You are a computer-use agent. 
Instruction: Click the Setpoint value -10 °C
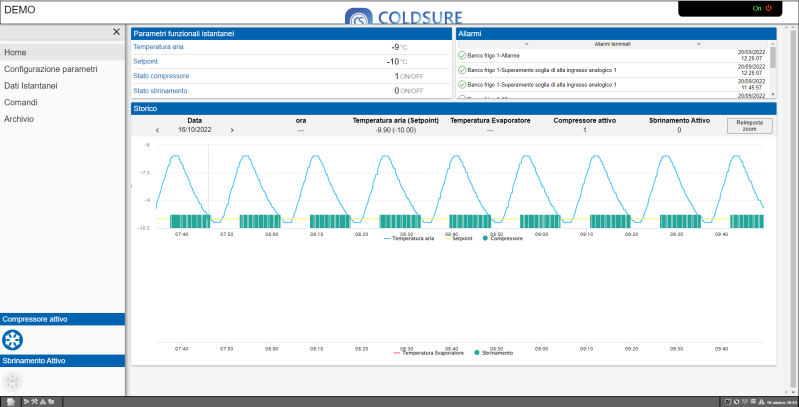(397, 62)
